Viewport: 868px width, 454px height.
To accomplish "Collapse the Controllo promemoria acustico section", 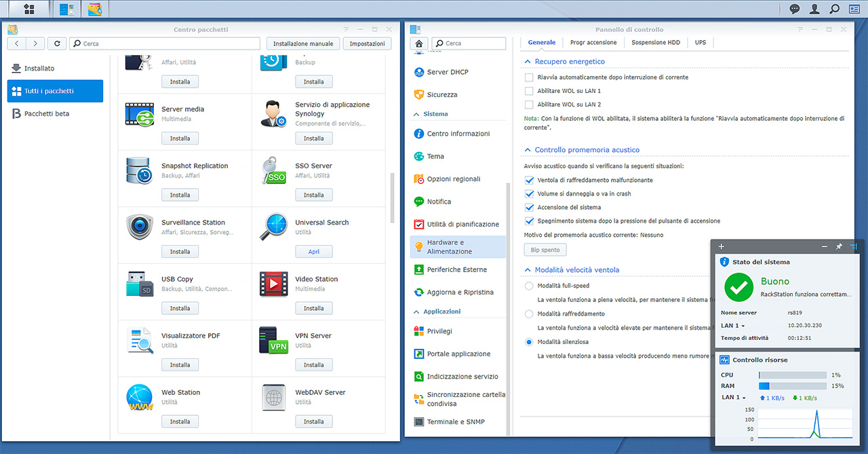I will click(528, 150).
